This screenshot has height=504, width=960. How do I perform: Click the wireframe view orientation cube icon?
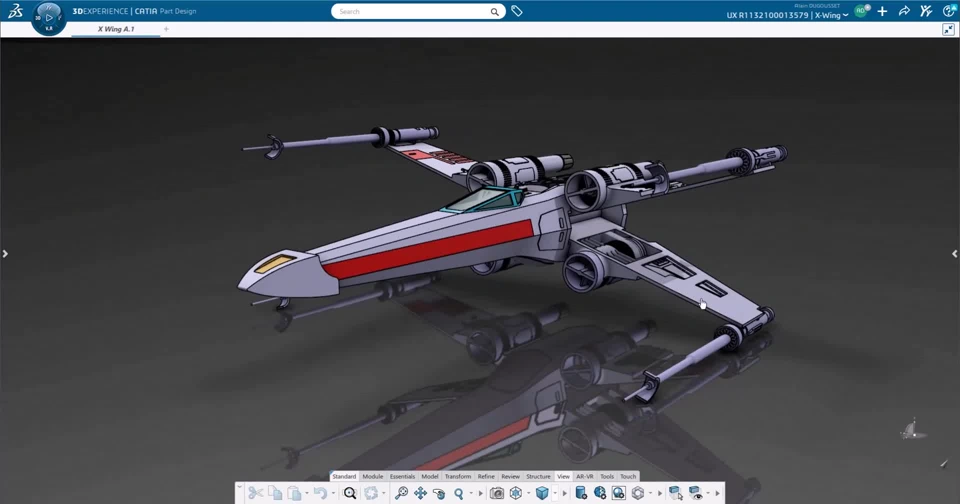(x=516, y=493)
